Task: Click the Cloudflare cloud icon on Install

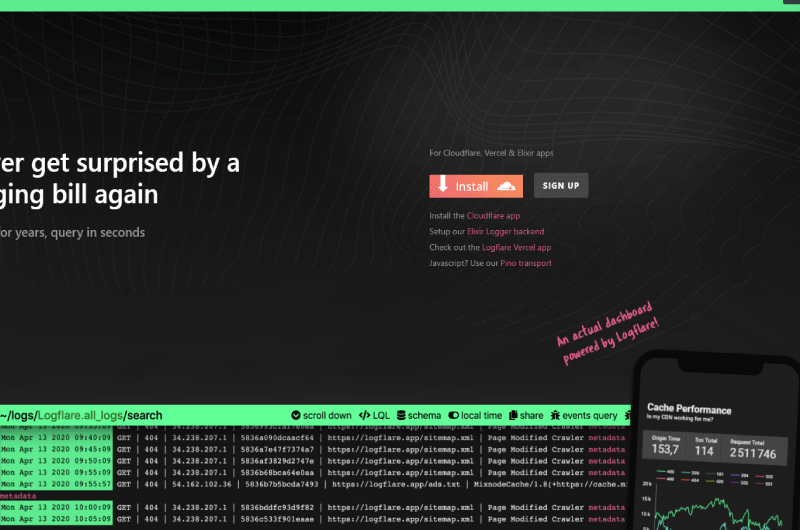Action: click(506, 186)
